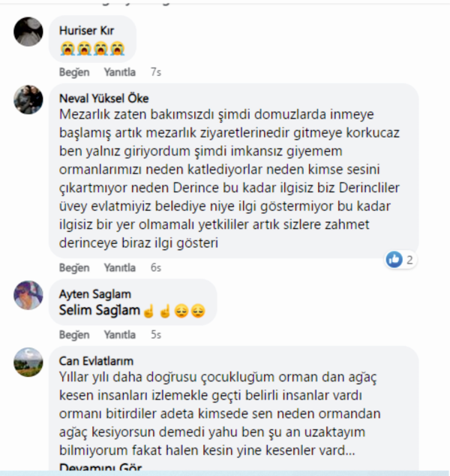Viewport: 450px width, 476px height.
Task: Click Beğen under Huriser Kır's comment
Action: tap(74, 72)
